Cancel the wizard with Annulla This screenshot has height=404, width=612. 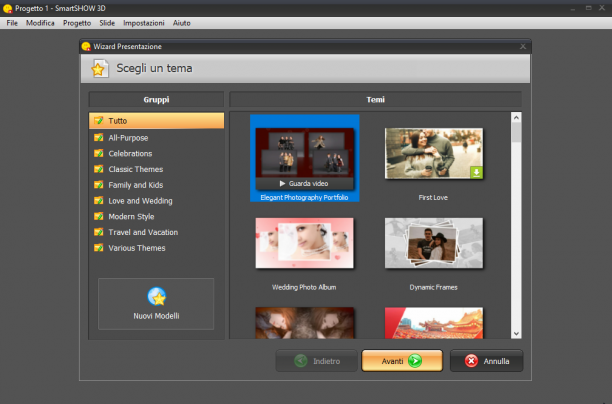click(486, 361)
